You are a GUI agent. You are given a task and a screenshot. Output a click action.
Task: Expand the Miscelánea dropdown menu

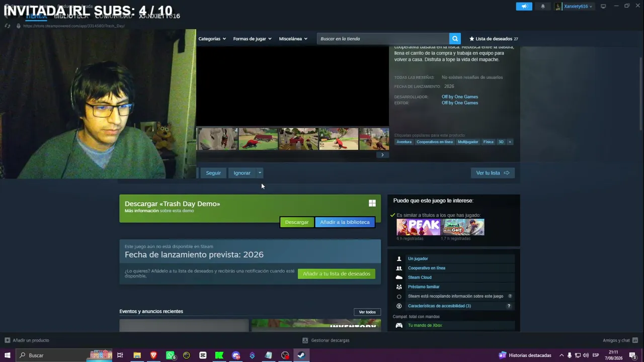[293, 39]
